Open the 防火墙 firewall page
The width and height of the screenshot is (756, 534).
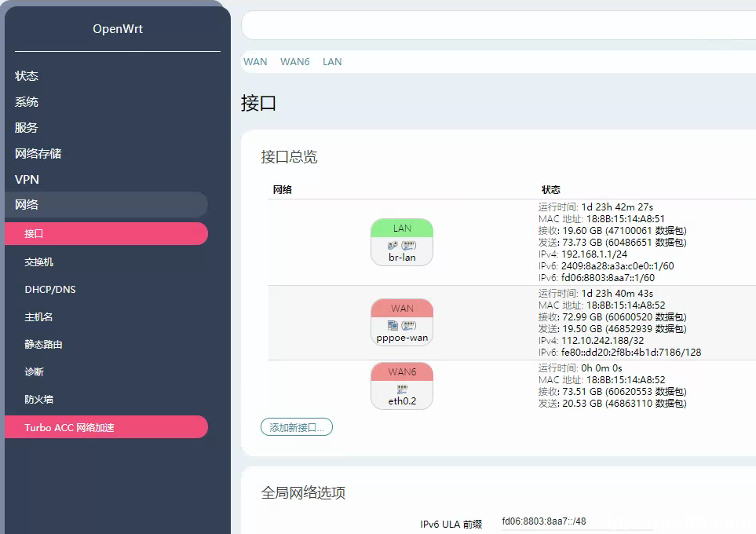39,400
